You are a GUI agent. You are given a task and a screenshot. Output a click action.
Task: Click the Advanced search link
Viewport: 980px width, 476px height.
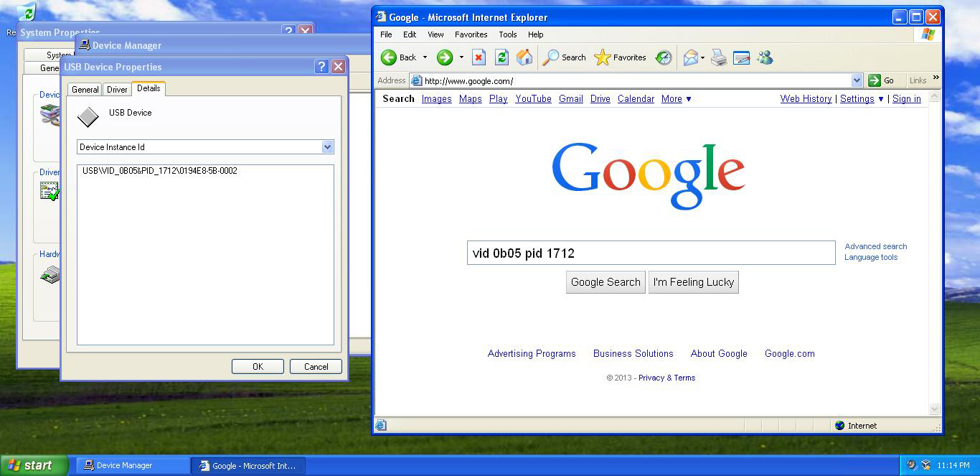pyautogui.click(x=876, y=246)
